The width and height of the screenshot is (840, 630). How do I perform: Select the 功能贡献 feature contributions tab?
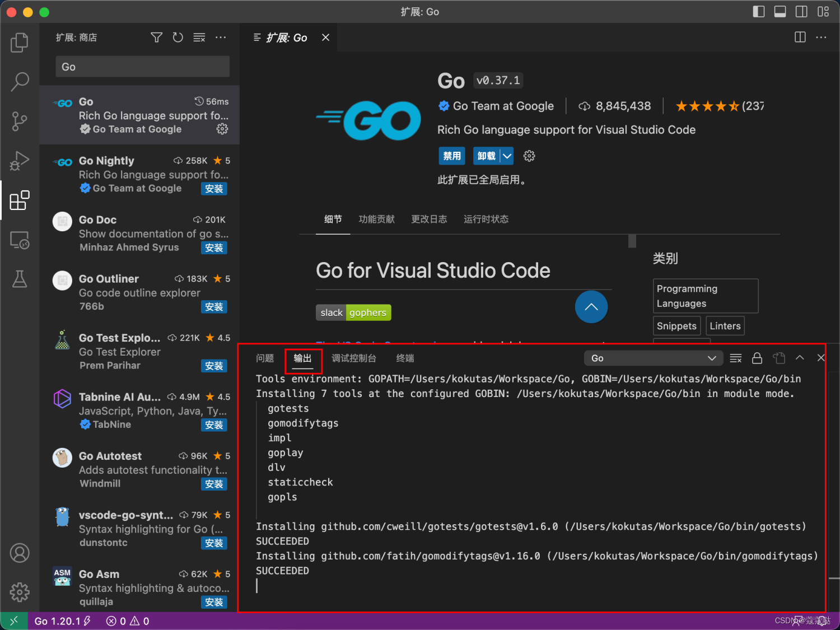[x=377, y=219]
